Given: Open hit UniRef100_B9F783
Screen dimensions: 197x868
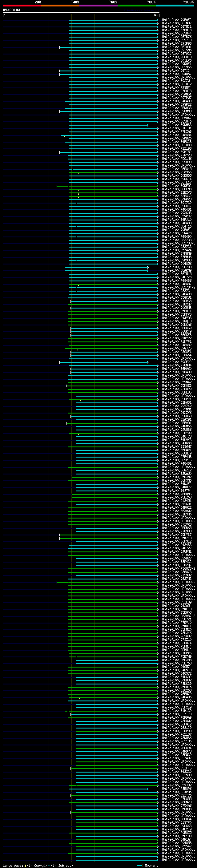Looking at the screenshot, I should pyautogui.click(x=177, y=268).
